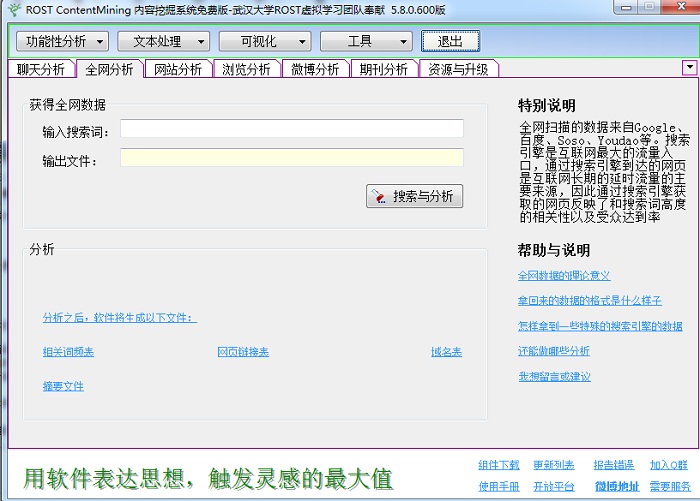Open the 微博地址 link
Viewport: 700px width, 501px height.
616,486
